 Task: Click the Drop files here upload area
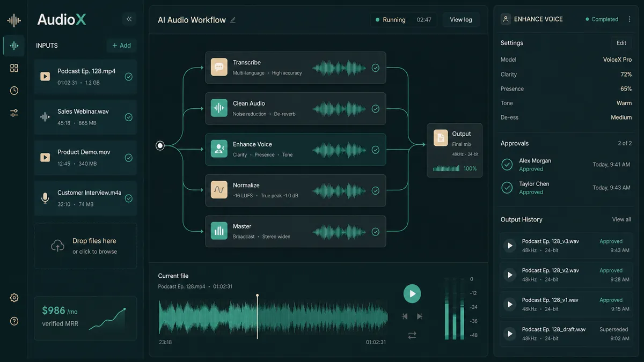(85, 246)
